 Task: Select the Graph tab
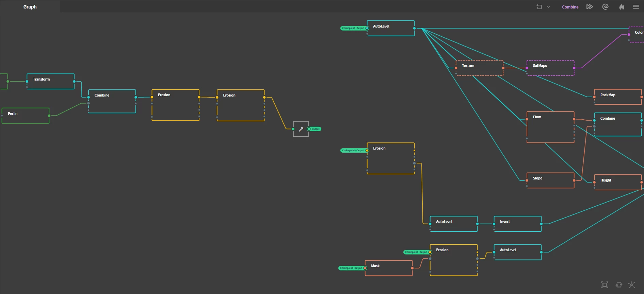[30, 7]
